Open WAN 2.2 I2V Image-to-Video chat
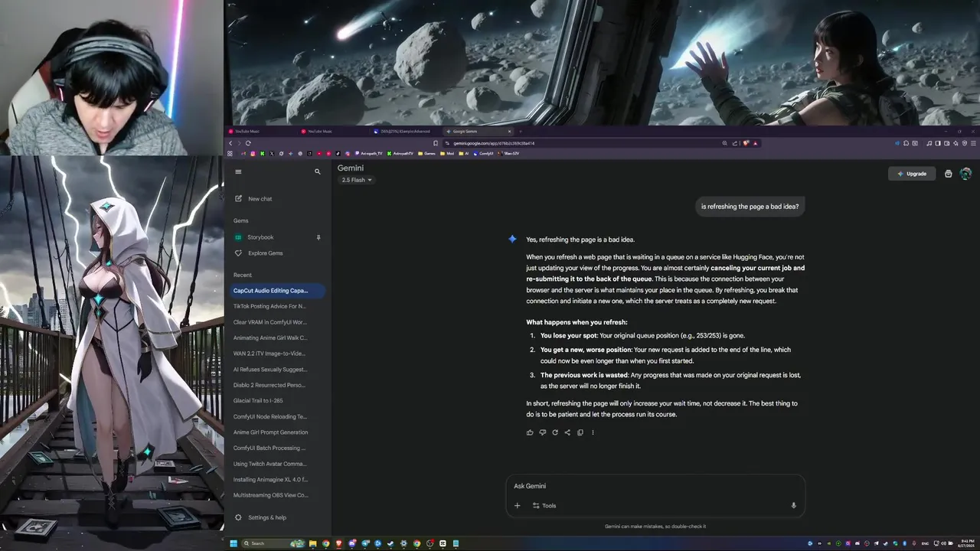This screenshot has height=551, width=980. point(269,354)
